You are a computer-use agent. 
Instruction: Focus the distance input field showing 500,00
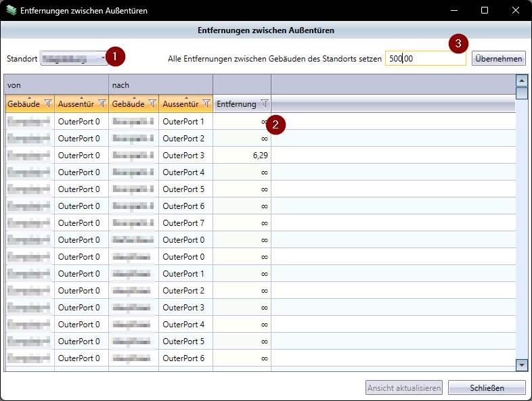425,59
